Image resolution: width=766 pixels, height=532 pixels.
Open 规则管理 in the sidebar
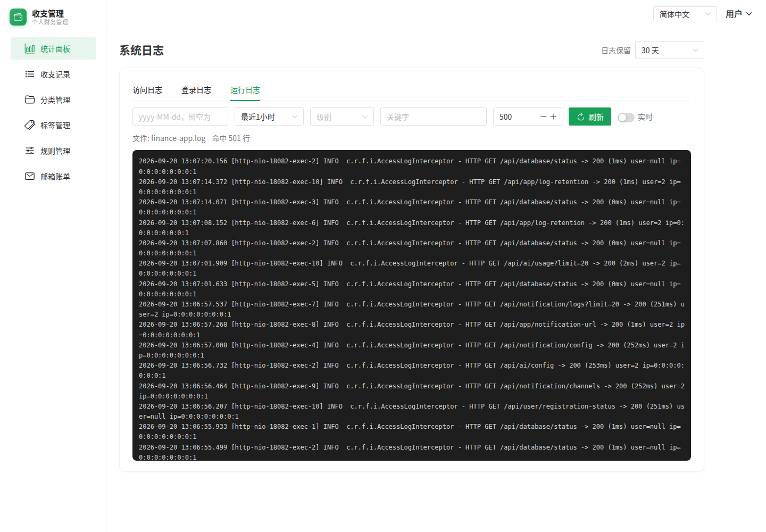(53, 151)
